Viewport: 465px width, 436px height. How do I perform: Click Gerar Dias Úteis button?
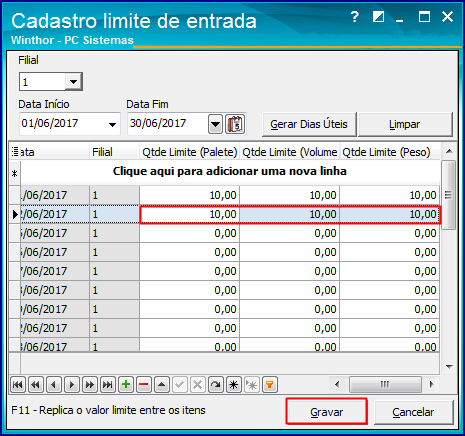[309, 124]
